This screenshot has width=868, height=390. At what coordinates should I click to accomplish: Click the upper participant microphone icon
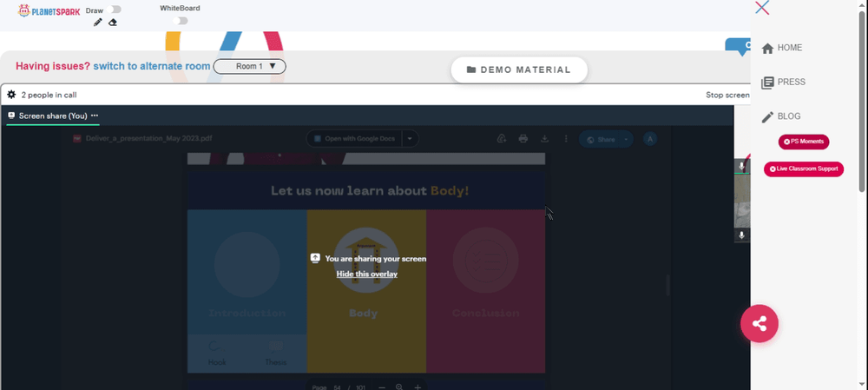point(742,166)
